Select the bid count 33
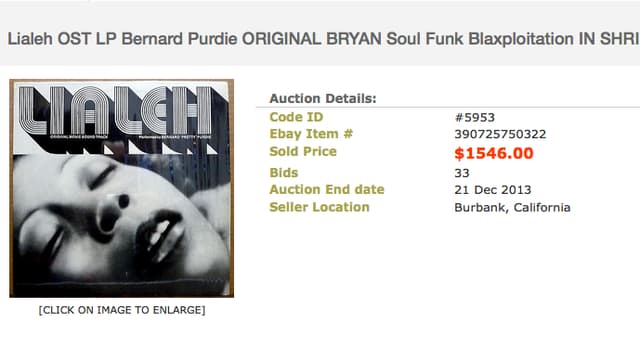Viewport: 640px width, 360px height. point(462,173)
